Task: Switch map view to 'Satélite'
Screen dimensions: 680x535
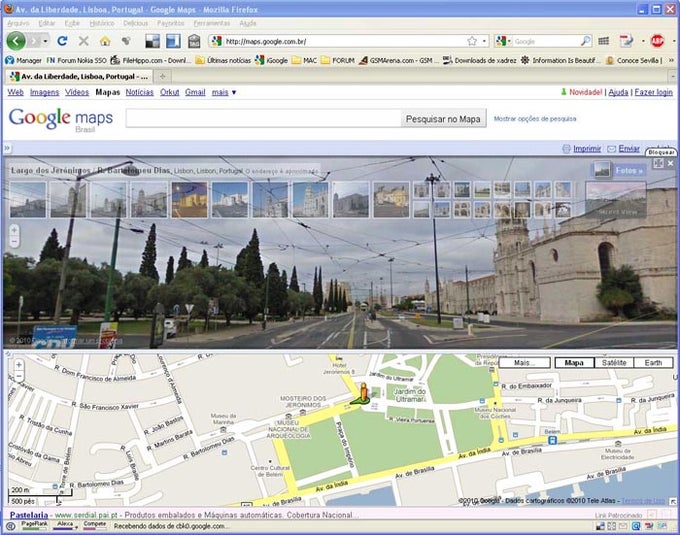Action: tap(614, 362)
